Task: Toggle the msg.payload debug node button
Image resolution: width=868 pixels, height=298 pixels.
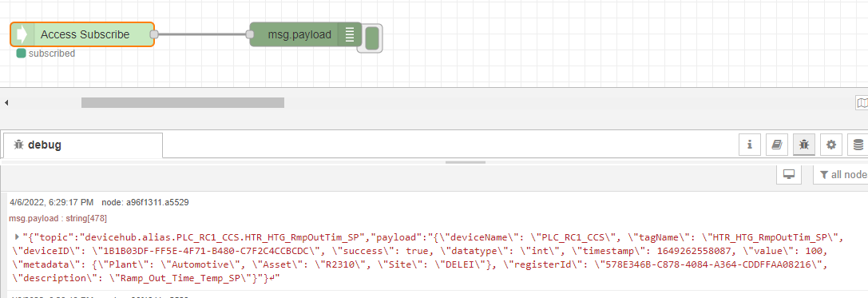Action: pos(372,38)
